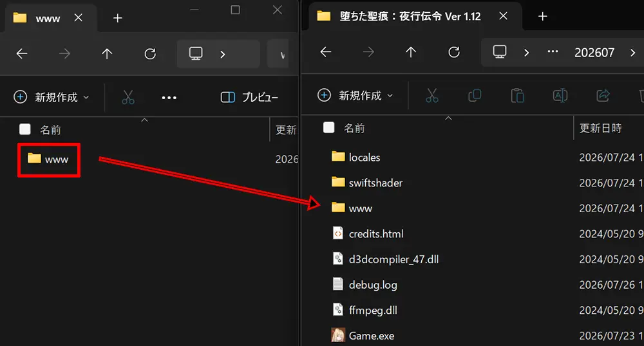644x346 pixels.
Task: Sort by 更新日時 column in right window
Action: coord(600,129)
